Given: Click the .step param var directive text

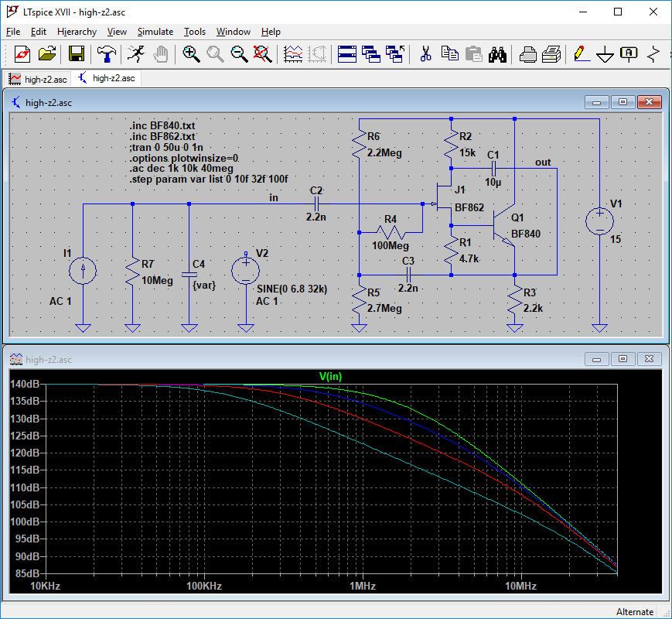Looking at the screenshot, I should pyautogui.click(x=209, y=180).
